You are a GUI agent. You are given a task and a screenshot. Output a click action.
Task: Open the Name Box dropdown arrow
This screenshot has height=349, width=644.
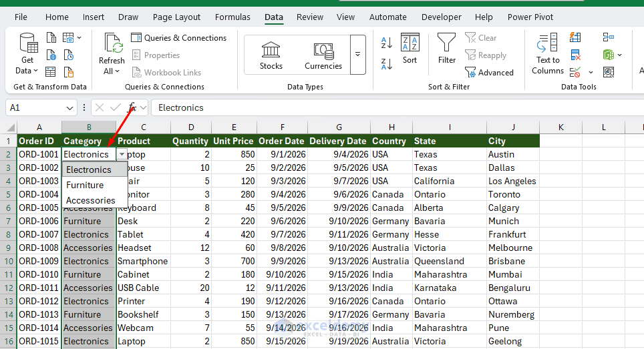pyautogui.click(x=69, y=108)
